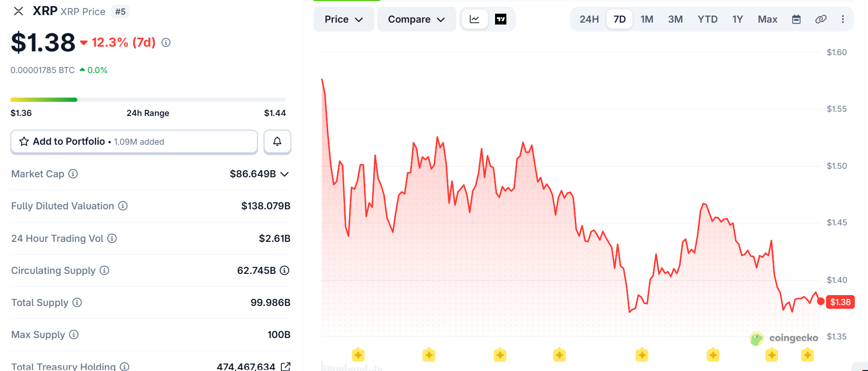Click the price alert bell icon
Image resolution: width=868 pixels, height=371 pixels.
click(277, 141)
